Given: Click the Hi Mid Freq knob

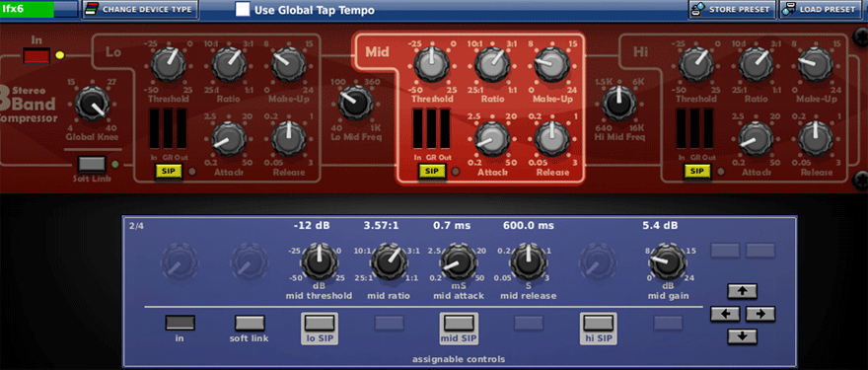Looking at the screenshot, I should tap(618, 103).
